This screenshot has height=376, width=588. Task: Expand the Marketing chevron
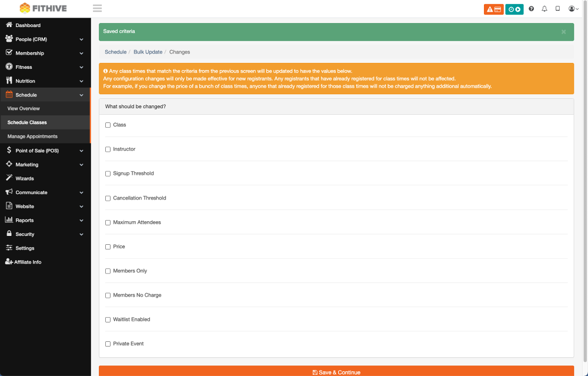point(81,165)
